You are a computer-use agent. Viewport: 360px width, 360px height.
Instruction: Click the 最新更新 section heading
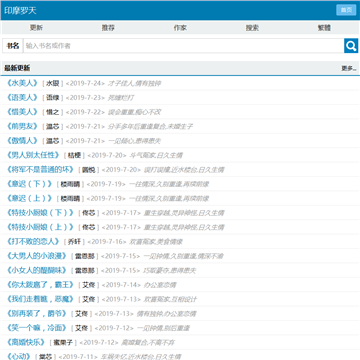click(17, 68)
